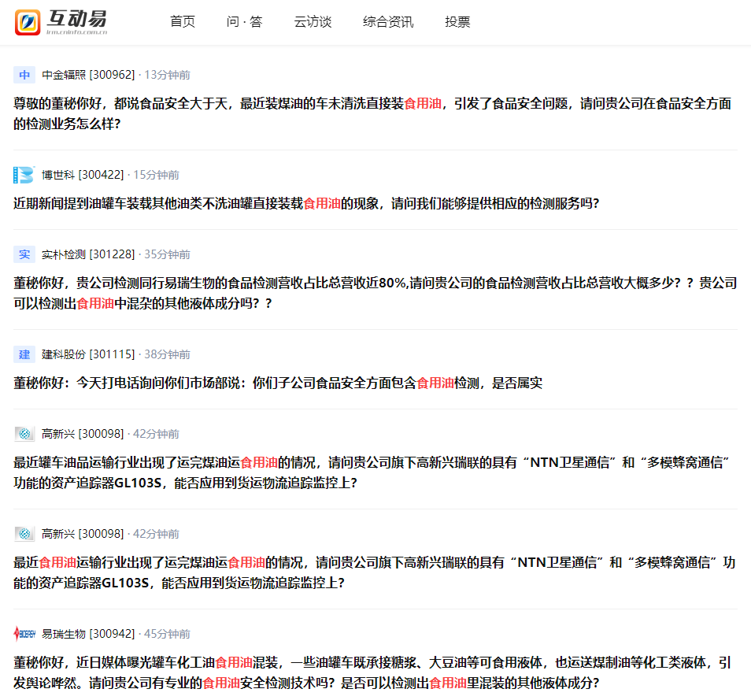
Task: Open the 博世科 [300422] company link
Action: [x=83, y=175]
